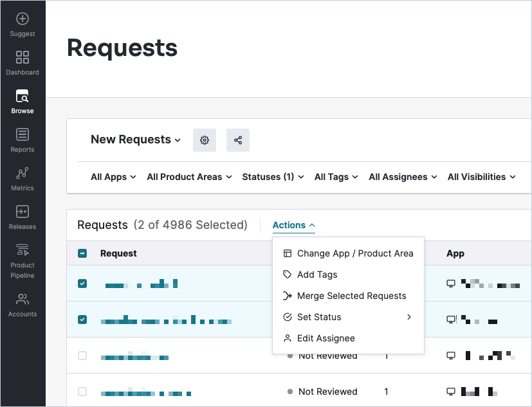Open Product Pipeline from the sidebar
Screen dimensions: 532x407
(23, 261)
